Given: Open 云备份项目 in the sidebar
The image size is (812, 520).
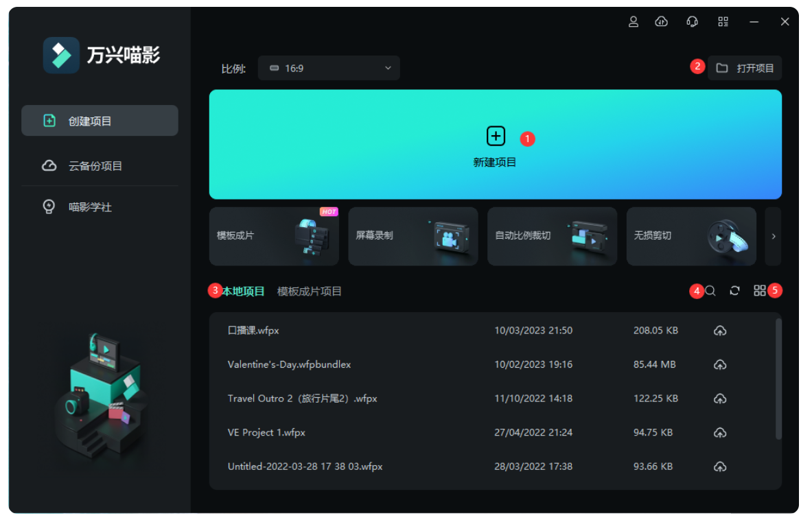Looking at the screenshot, I should coord(100,165).
